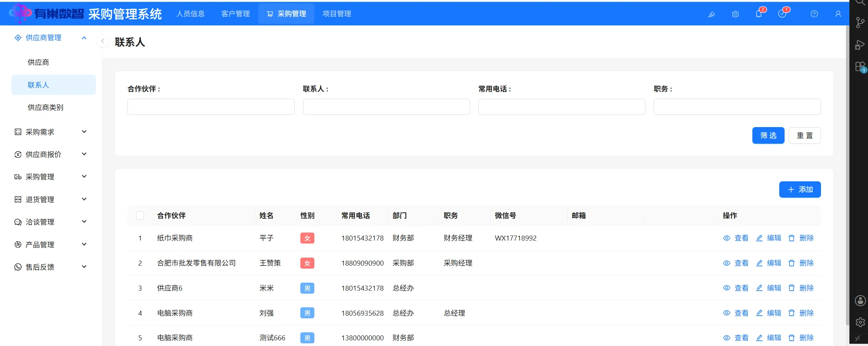Viewport: 868px width, 346px height.
Task: Open run and debug in the right bar
Action: click(860, 45)
